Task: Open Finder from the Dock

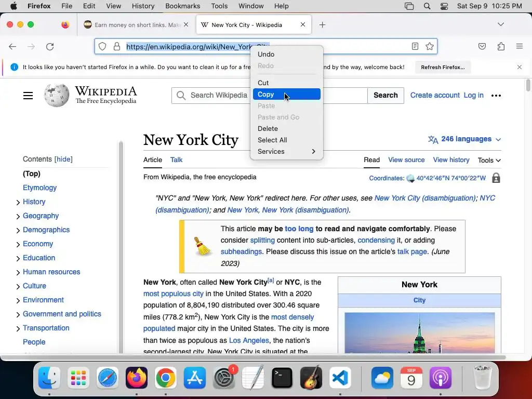Action: tap(49, 378)
